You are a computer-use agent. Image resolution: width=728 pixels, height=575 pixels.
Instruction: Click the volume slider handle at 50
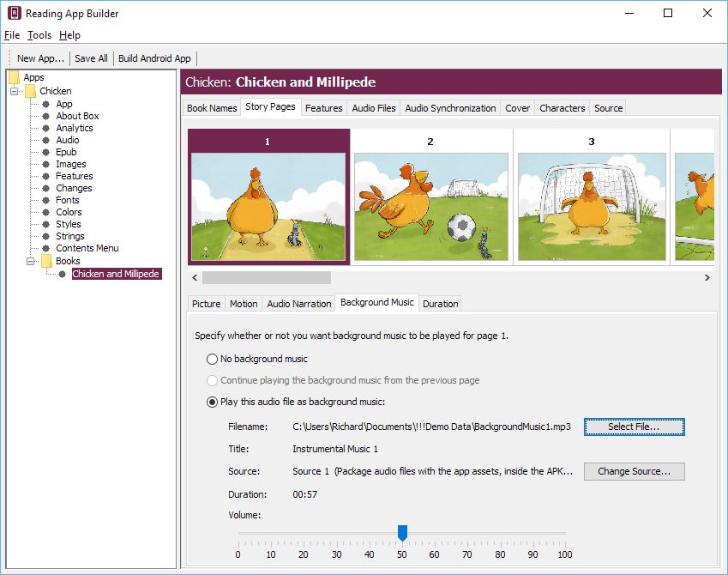pyautogui.click(x=402, y=533)
